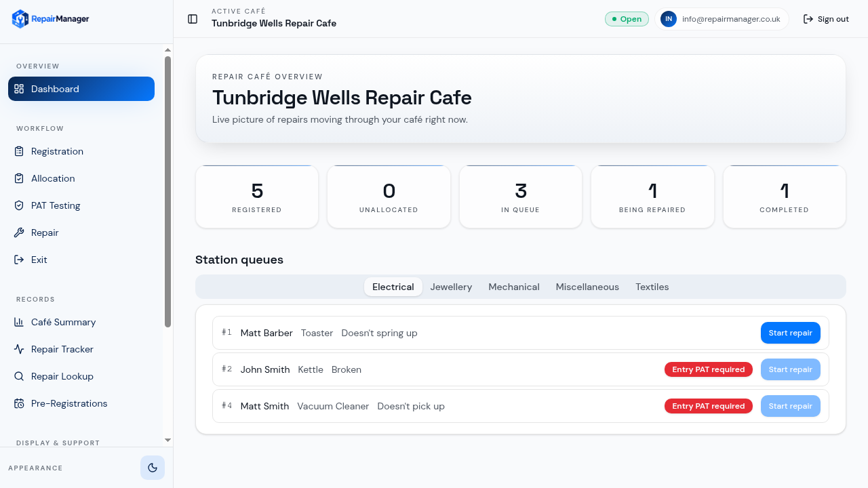The width and height of the screenshot is (868, 488).
Task: Show the Miscellaneous station queue
Action: [x=587, y=287]
